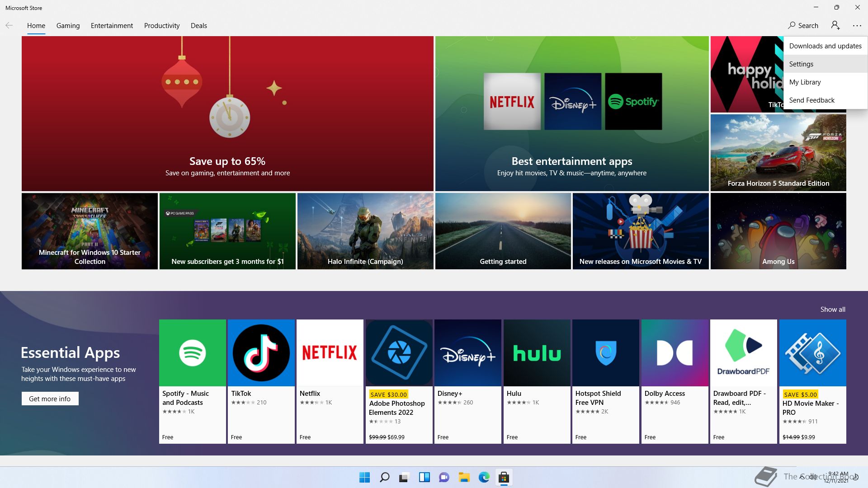Screen dimensions: 868x488
Task: Open the Netflix app tile in Essential Apps
Action: click(330, 381)
